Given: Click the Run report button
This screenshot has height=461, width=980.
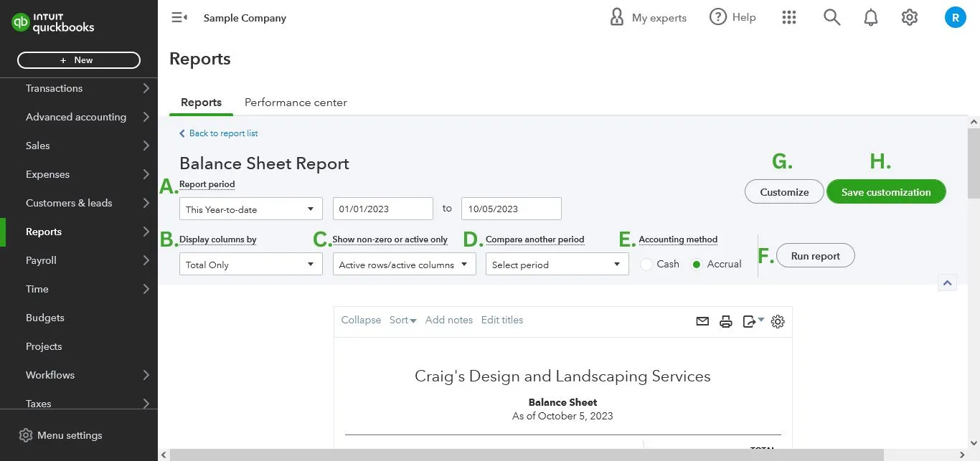Looking at the screenshot, I should tap(815, 256).
